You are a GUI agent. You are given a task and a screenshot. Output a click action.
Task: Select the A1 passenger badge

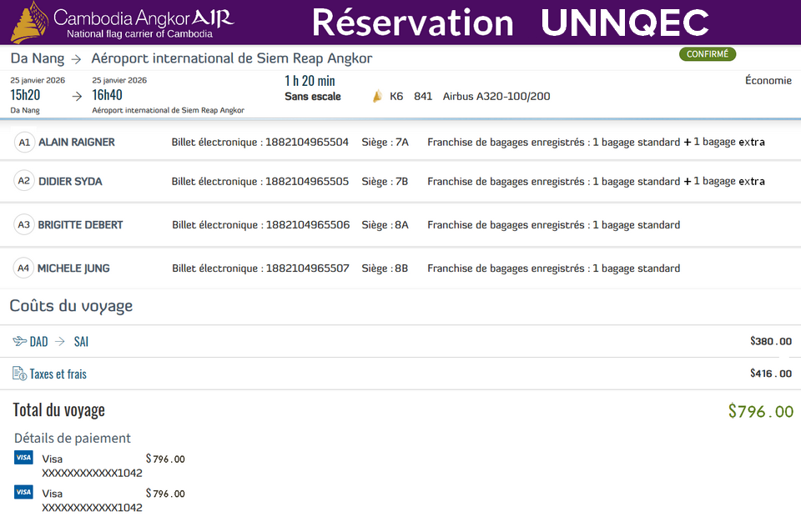(24, 143)
